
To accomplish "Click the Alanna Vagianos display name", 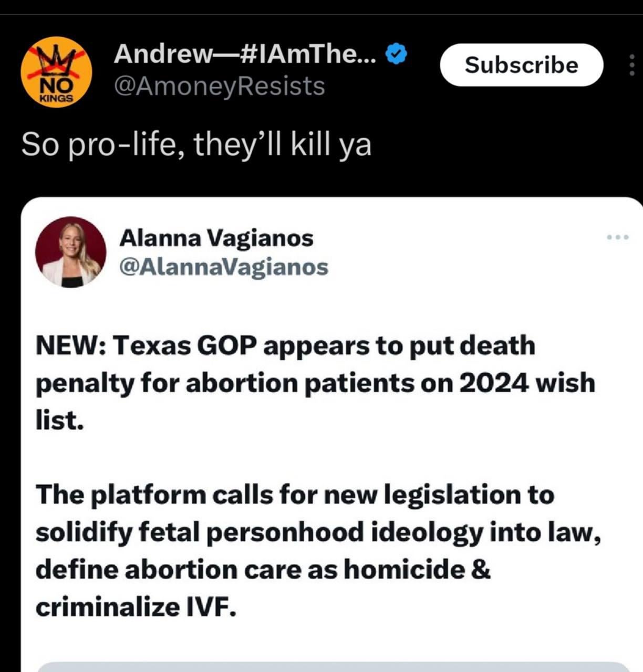I will coord(216,238).
